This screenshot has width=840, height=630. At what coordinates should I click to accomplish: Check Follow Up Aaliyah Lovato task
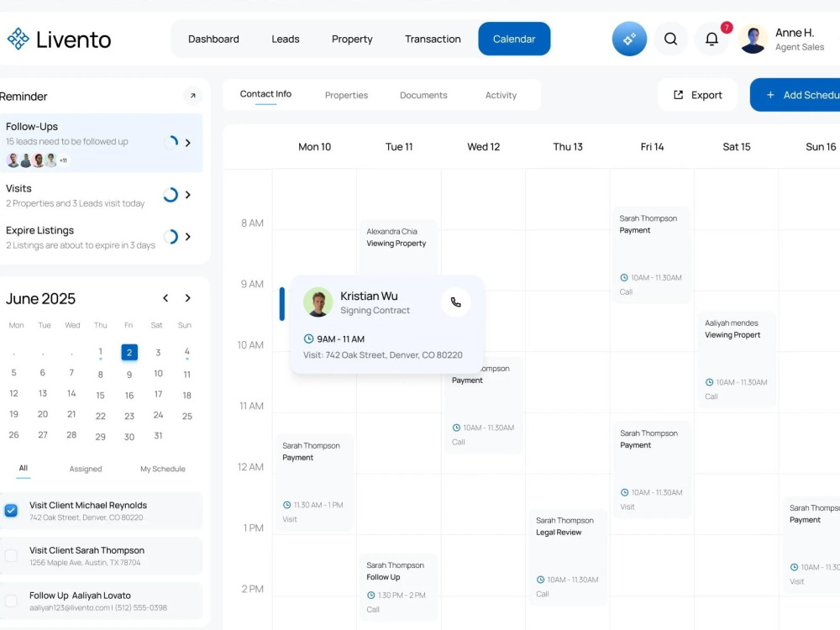pyautogui.click(x=11, y=601)
